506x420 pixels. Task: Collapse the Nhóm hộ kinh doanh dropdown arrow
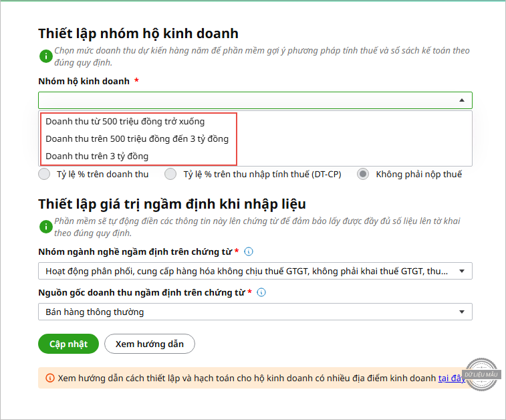coord(461,100)
